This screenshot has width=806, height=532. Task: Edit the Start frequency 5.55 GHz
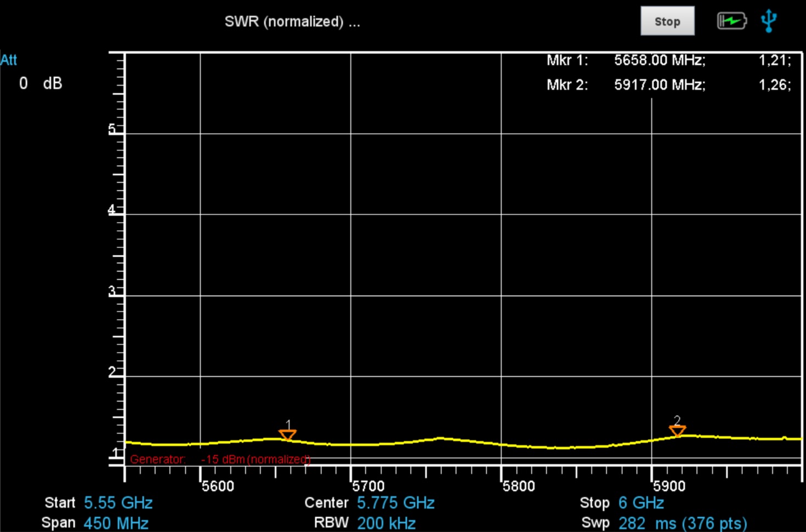[118, 503]
